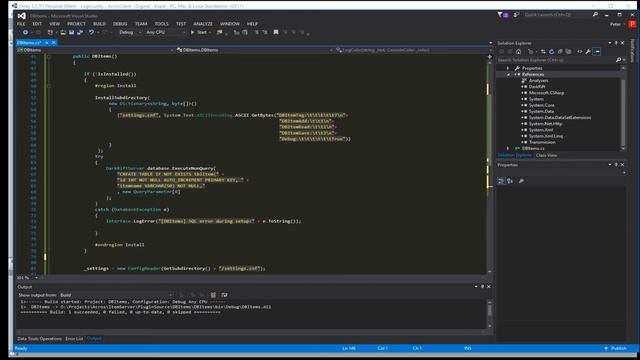Open the BUILD menu
Image resolution: width=640 pixels, height=360 pixels.
pyautogui.click(x=99, y=24)
